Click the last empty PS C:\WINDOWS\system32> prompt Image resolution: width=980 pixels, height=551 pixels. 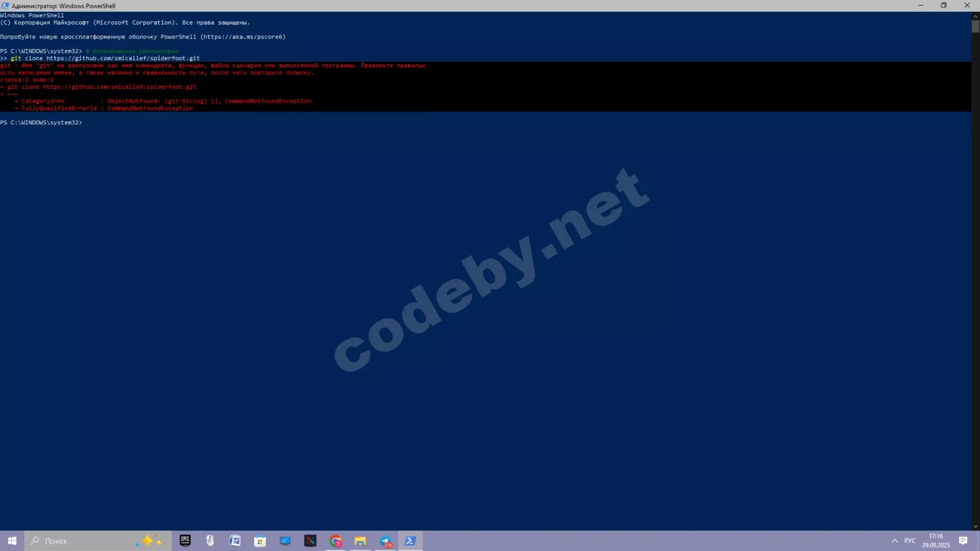coord(41,122)
